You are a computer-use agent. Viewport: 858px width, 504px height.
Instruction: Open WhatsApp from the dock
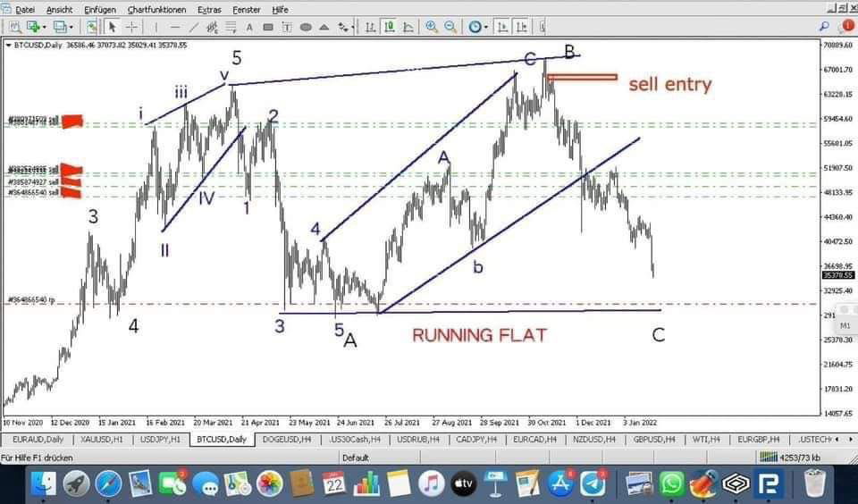(x=670, y=483)
